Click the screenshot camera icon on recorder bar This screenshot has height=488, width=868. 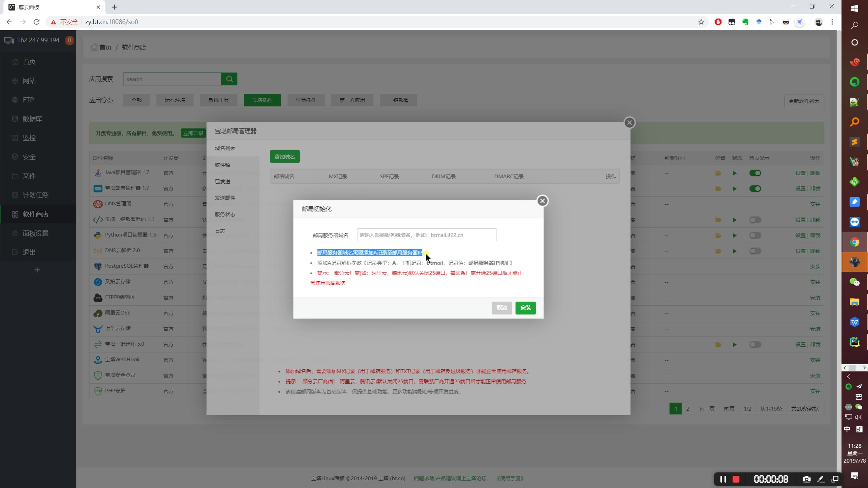tap(806, 479)
